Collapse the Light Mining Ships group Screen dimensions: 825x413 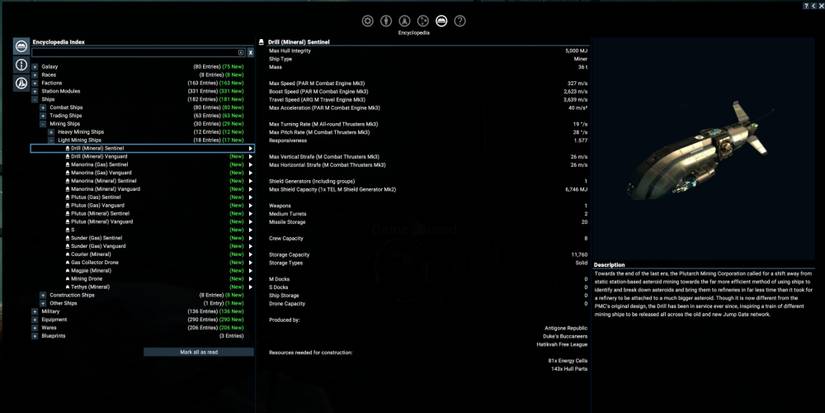(x=51, y=140)
